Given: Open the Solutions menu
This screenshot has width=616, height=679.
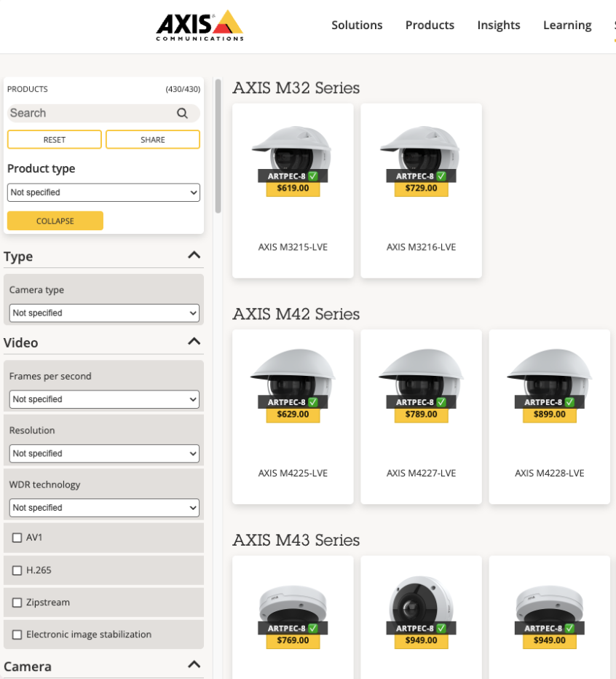Looking at the screenshot, I should click(357, 25).
